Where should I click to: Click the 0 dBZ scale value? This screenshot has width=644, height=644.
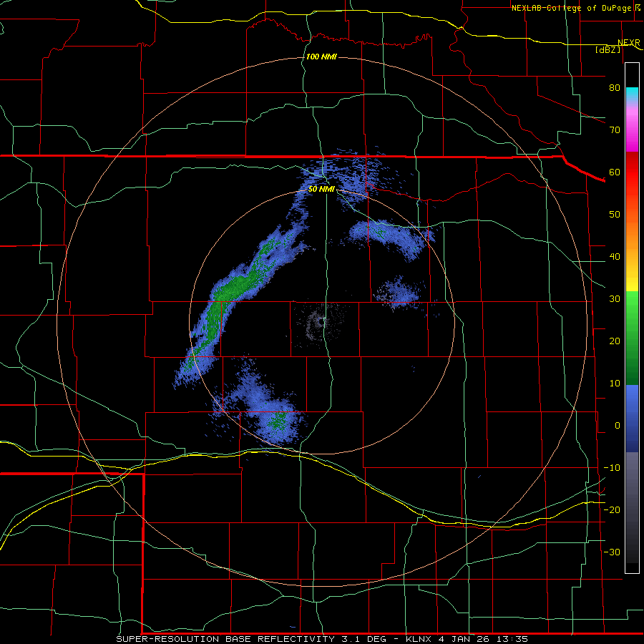click(x=618, y=426)
